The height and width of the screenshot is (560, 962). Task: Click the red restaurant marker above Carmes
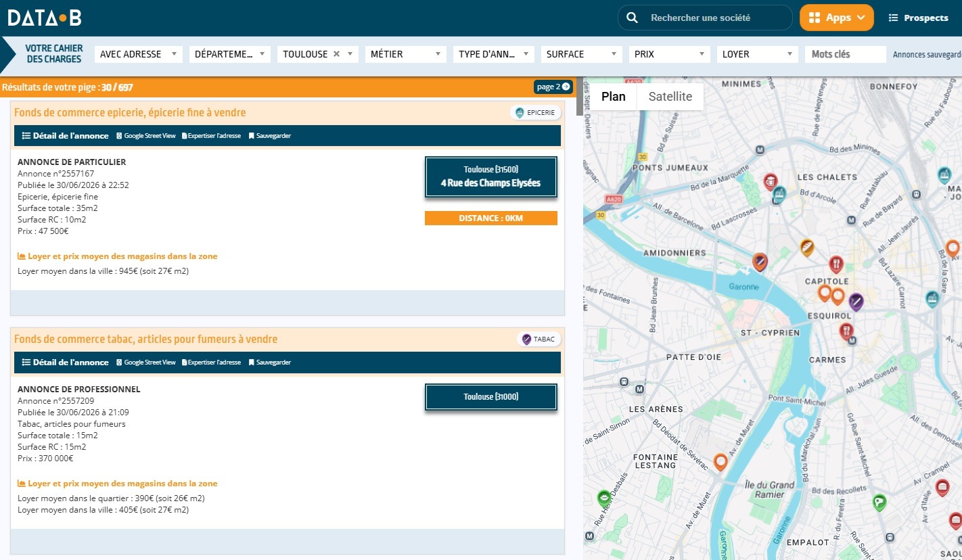846,331
